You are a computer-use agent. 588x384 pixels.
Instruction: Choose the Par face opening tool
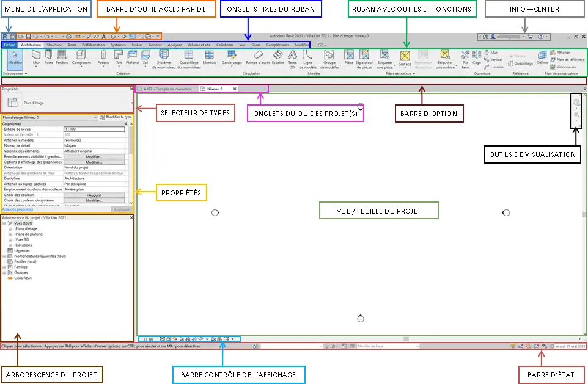465,60
